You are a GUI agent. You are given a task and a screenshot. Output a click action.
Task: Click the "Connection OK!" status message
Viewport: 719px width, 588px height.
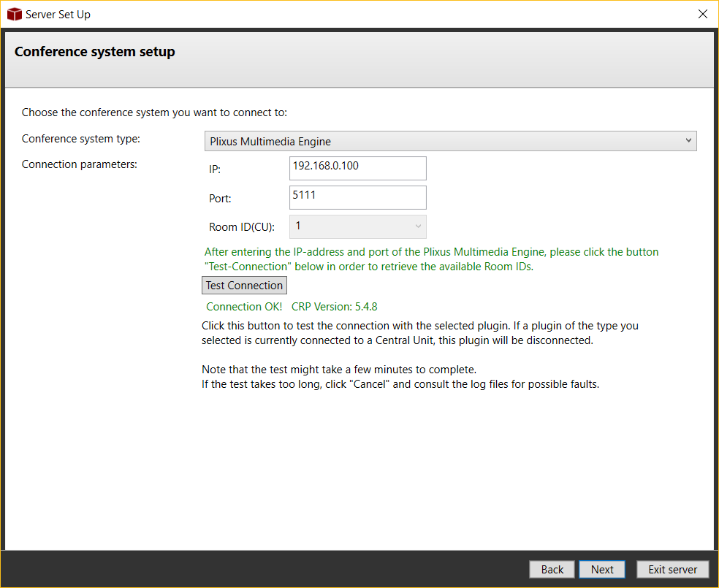(x=244, y=307)
